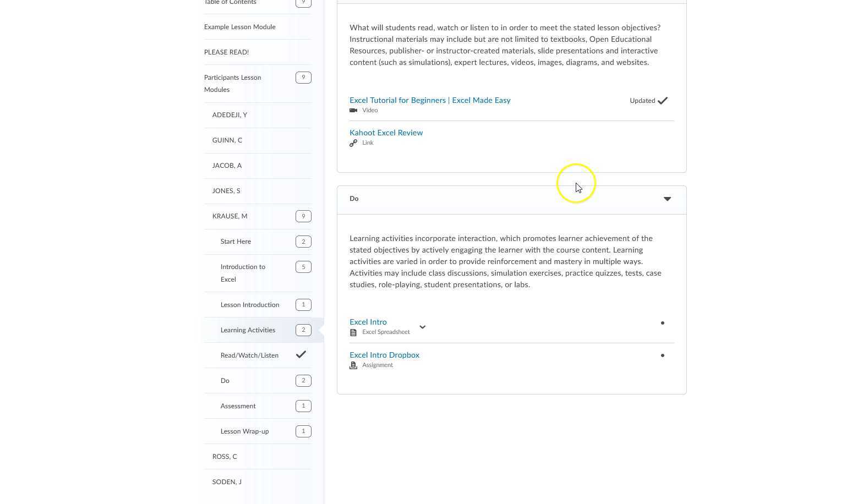
Task: Open the Start Here module
Action: 236,242
